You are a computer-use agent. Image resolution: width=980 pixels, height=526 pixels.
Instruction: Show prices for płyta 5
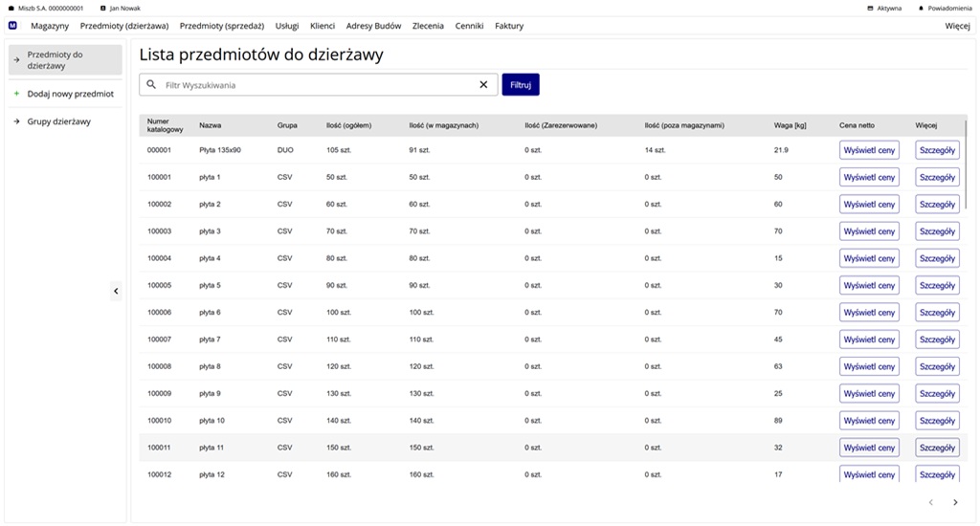[x=869, y=286]
